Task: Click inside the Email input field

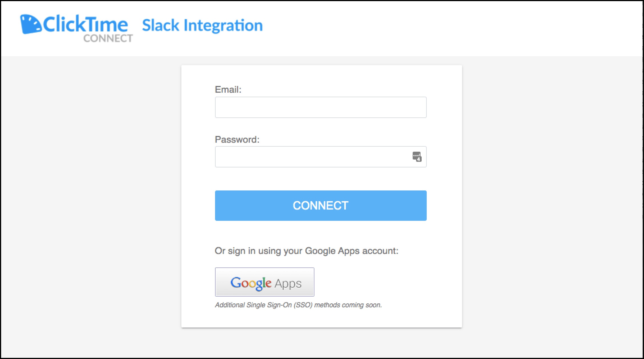Action: (320, 107)
